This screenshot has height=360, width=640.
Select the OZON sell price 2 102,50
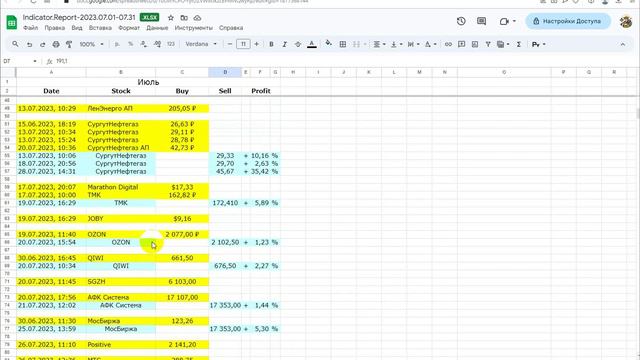(x=225, y=242)
